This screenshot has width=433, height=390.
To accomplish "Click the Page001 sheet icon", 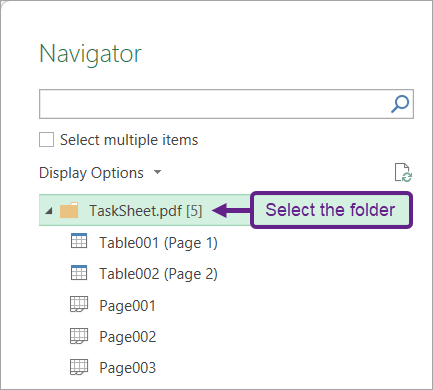I will 79,304.
